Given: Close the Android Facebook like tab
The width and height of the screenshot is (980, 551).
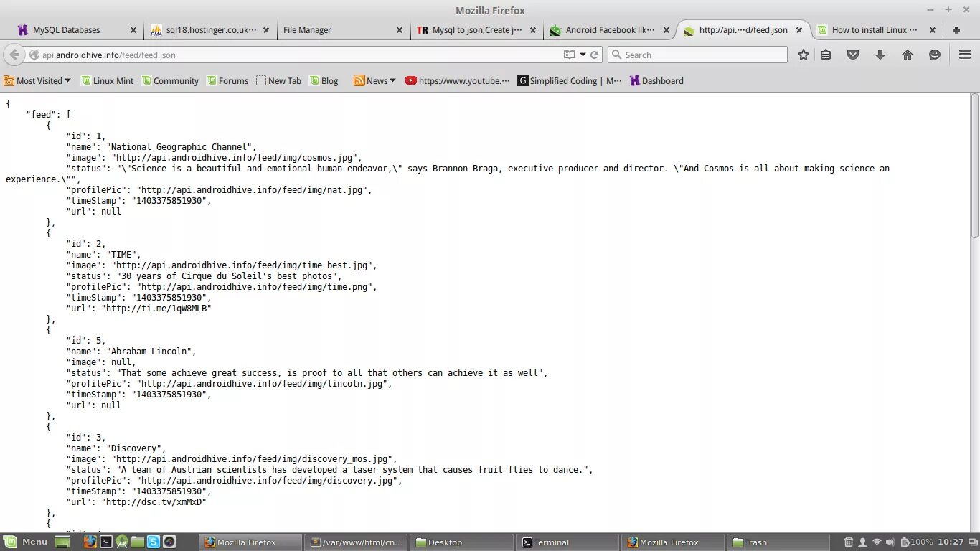Looking at the screenshot, I should (666, 30).
